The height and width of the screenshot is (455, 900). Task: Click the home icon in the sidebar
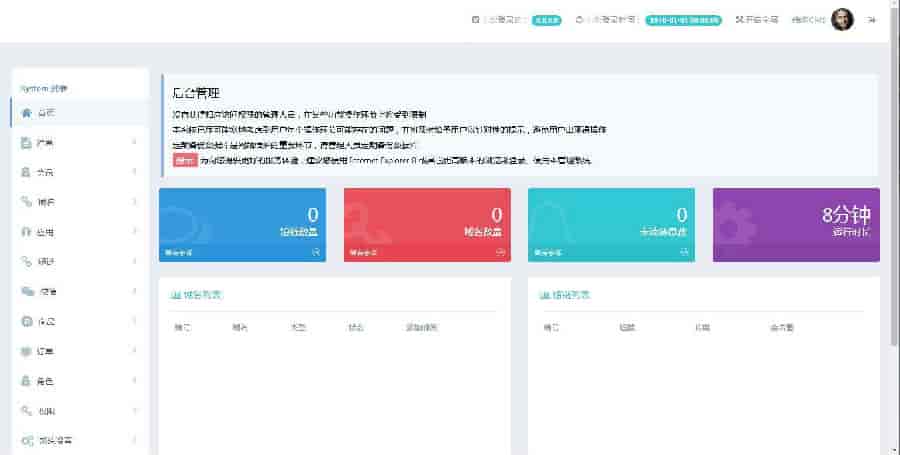tap(27, 112)
